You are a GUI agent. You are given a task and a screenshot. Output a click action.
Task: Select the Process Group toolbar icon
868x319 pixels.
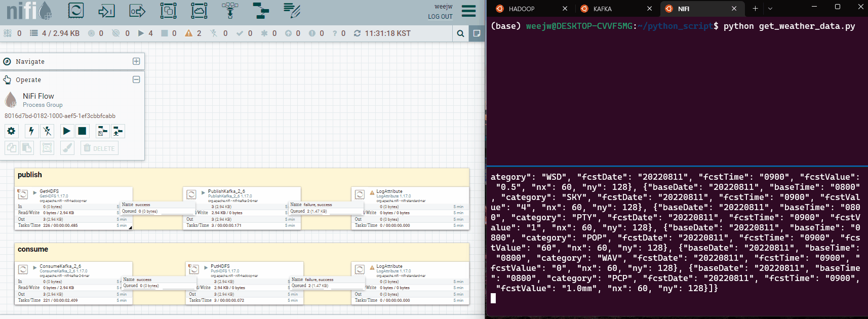pyautogui.click(x=168, y=11)
